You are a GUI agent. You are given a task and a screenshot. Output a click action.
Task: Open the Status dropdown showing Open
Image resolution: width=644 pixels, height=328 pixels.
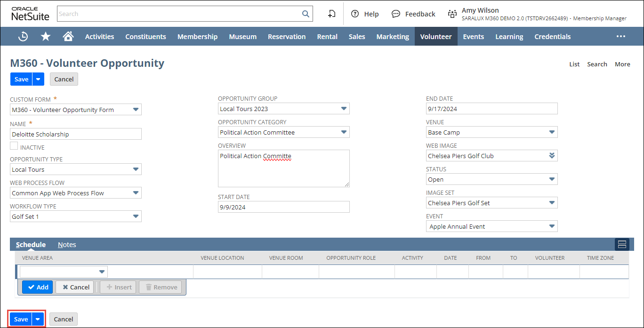click(552, 179)
